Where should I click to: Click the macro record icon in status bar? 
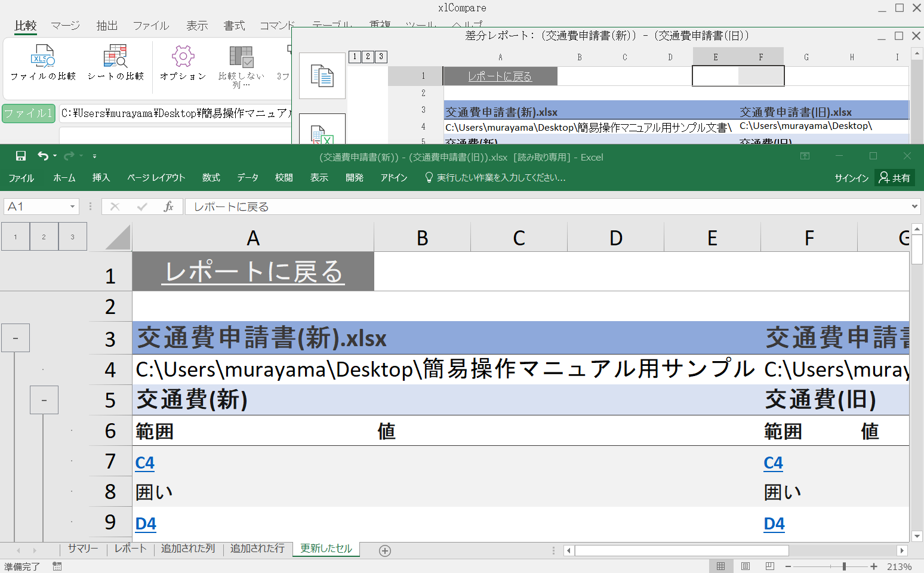(x=57, y=566)
